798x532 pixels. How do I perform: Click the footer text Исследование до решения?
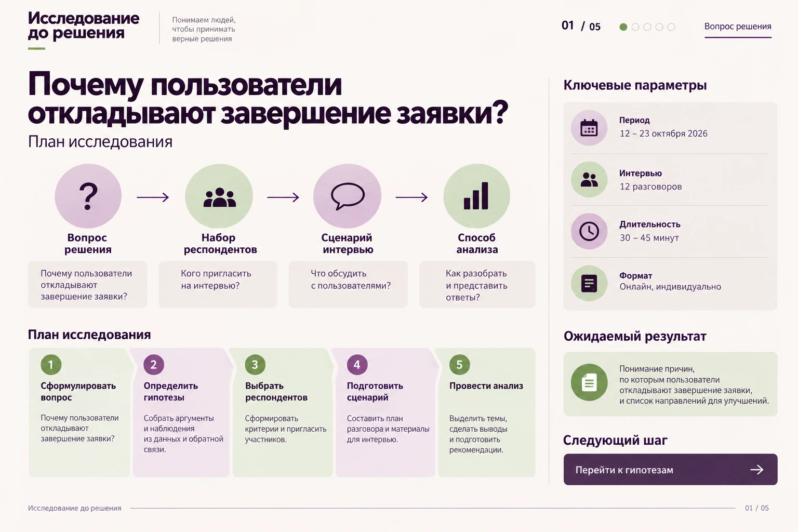(75, 508)
